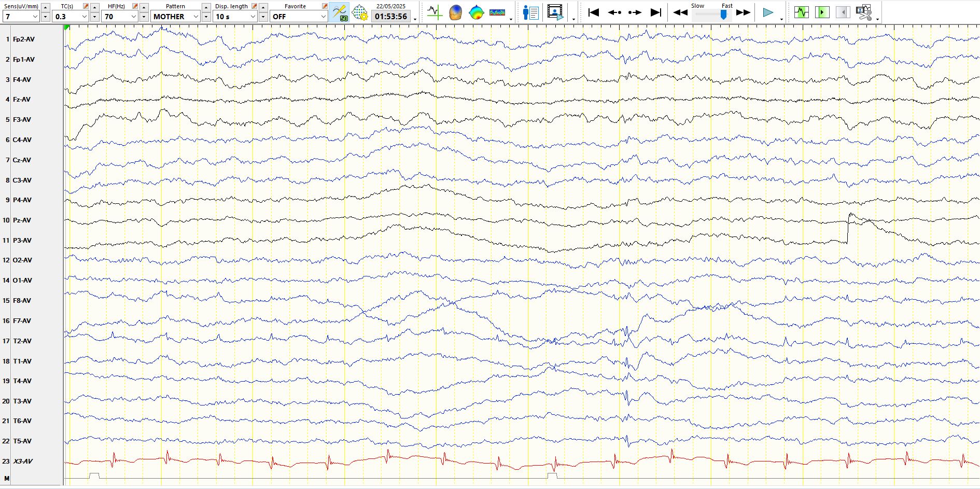Jump to the start of the recording

click(594, 12)
